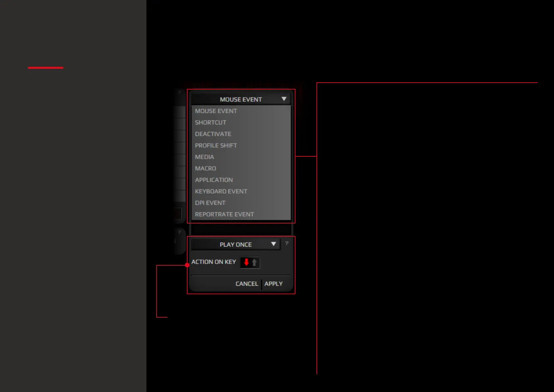Select DEACTIVATE from the function list
The height and width of the screenshot is (392, 554).
(241, 134)
